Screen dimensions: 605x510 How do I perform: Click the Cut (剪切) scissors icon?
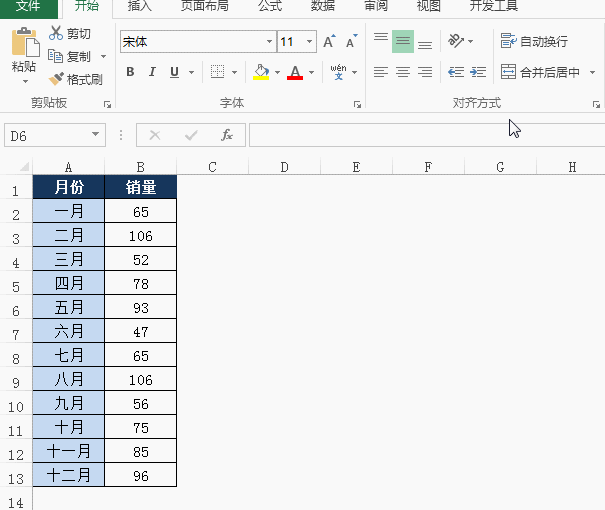[x=56, y=33]
